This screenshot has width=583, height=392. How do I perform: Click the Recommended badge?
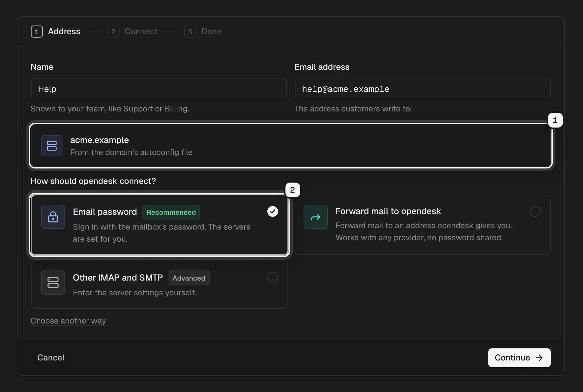(171, 212)
